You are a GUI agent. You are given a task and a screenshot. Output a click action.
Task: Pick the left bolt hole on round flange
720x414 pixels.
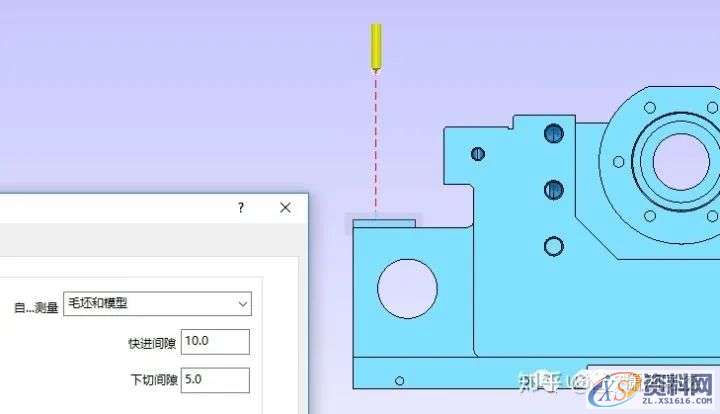coord(620,161)
